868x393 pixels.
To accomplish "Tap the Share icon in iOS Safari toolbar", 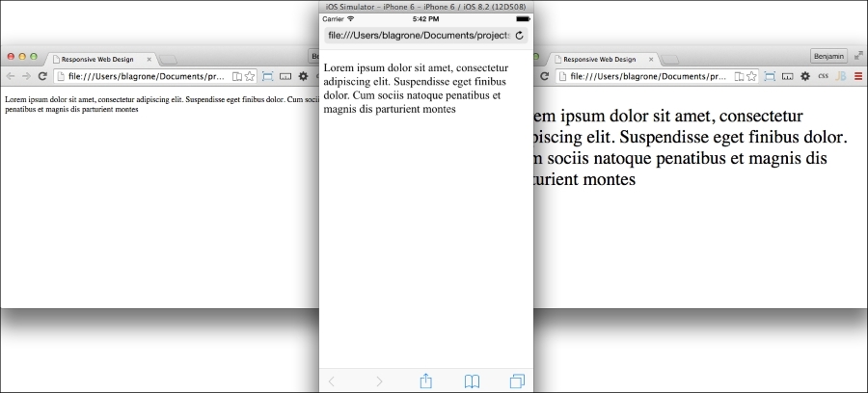I will pyautogui.click(x=425, y=380).
